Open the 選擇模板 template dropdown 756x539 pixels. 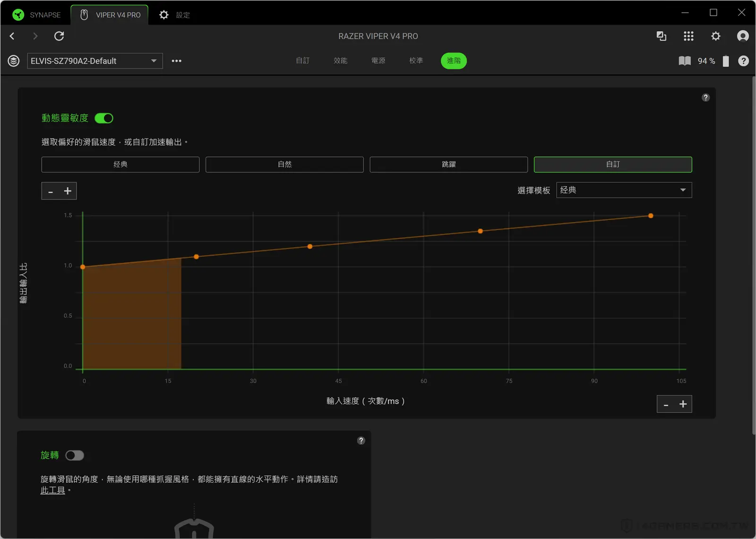tap(624, 190)
